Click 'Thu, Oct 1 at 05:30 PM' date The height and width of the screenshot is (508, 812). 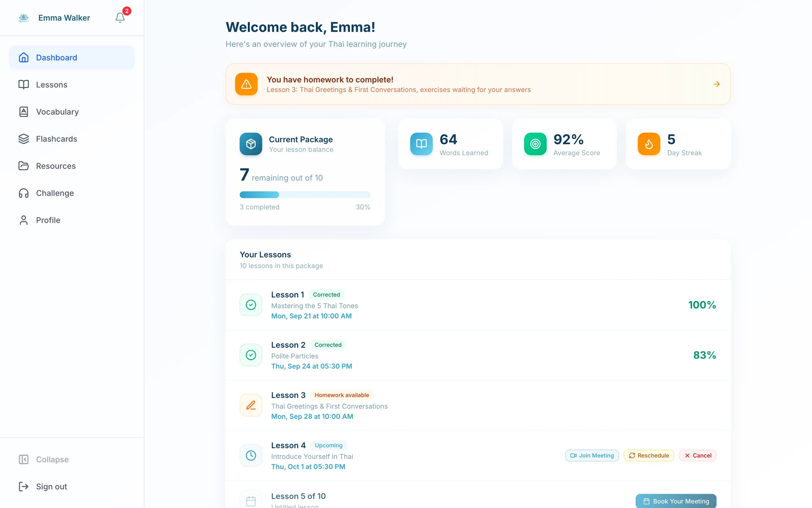tap(308, 467)
